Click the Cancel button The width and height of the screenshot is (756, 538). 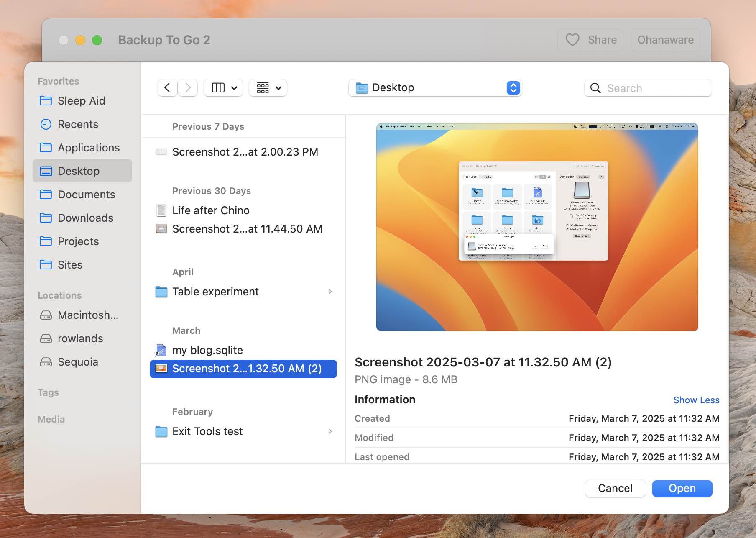click(615, 489)
